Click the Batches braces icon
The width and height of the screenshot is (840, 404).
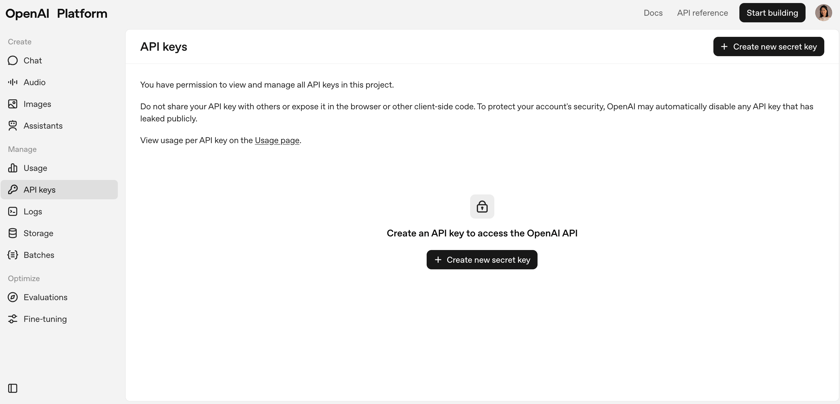(x=13, y=255)
